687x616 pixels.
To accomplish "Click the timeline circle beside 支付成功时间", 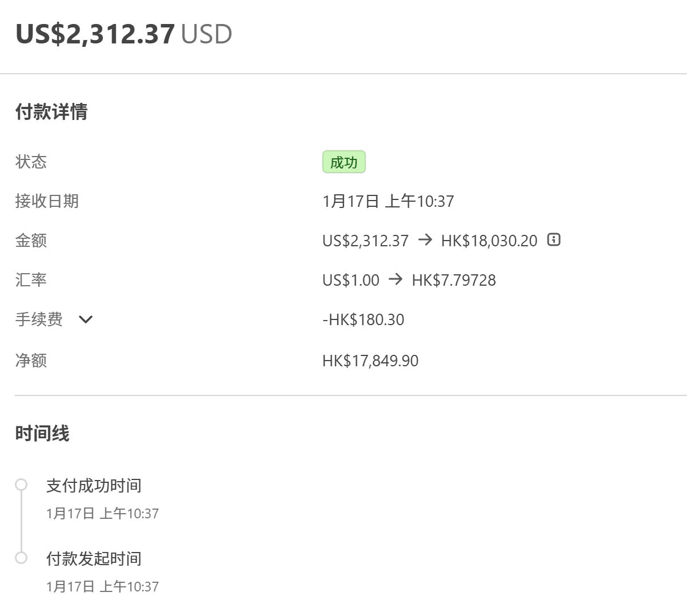I will (22, 485).
